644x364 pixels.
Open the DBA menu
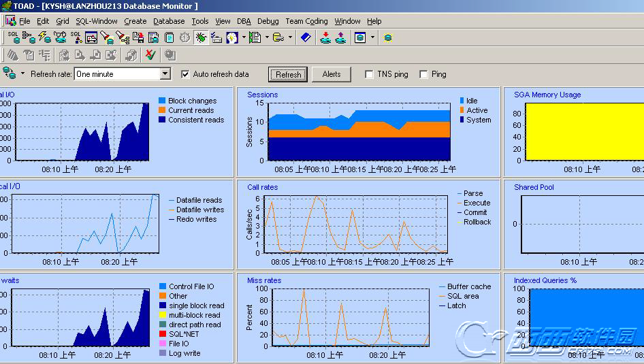point(243,21)
